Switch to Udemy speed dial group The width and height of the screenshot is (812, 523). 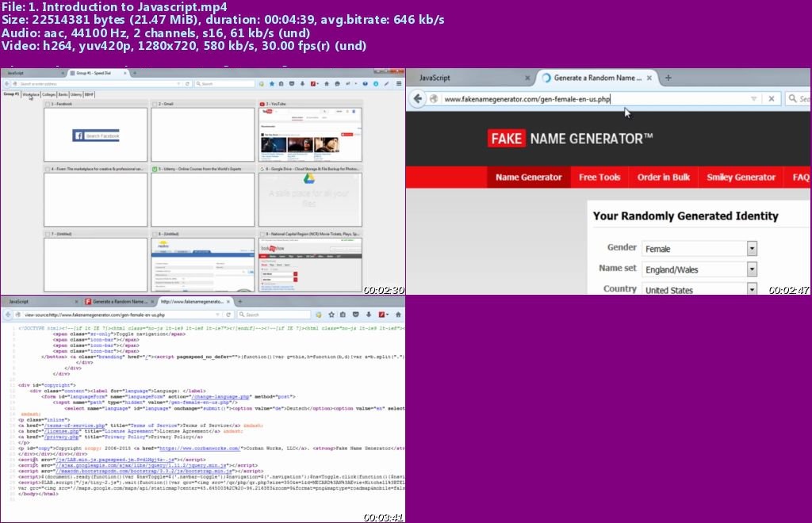(76, 94)
